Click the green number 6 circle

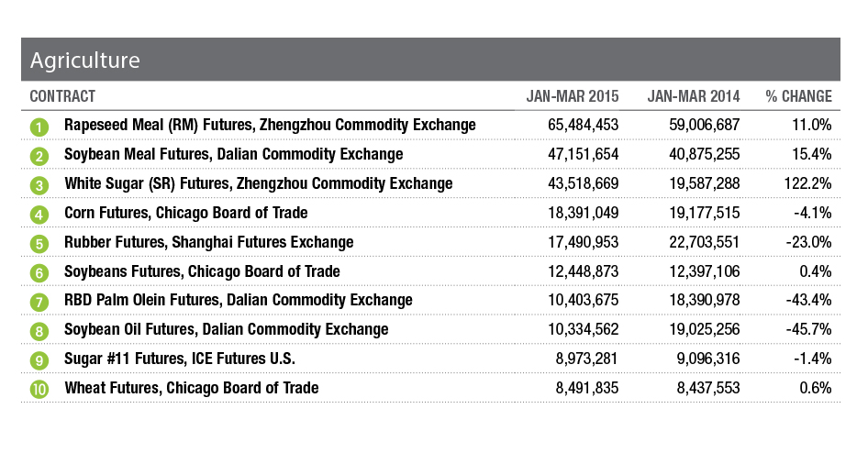(39, 272)
